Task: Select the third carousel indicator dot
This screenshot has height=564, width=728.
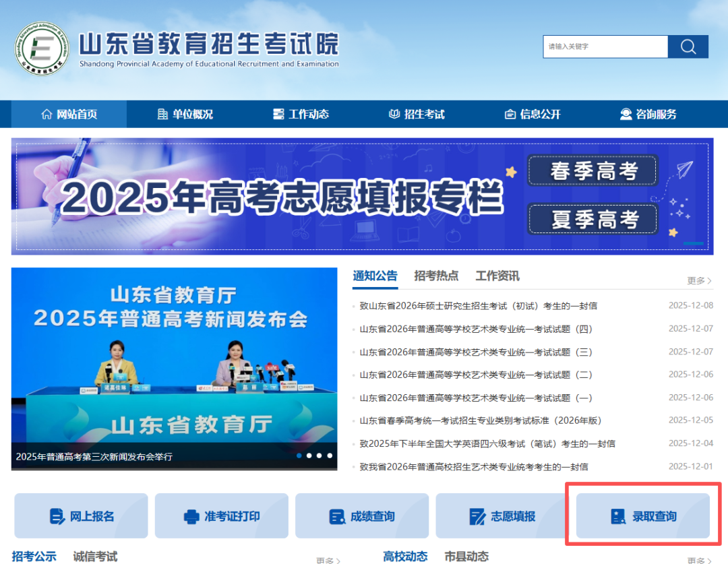Action: point(319,456)
